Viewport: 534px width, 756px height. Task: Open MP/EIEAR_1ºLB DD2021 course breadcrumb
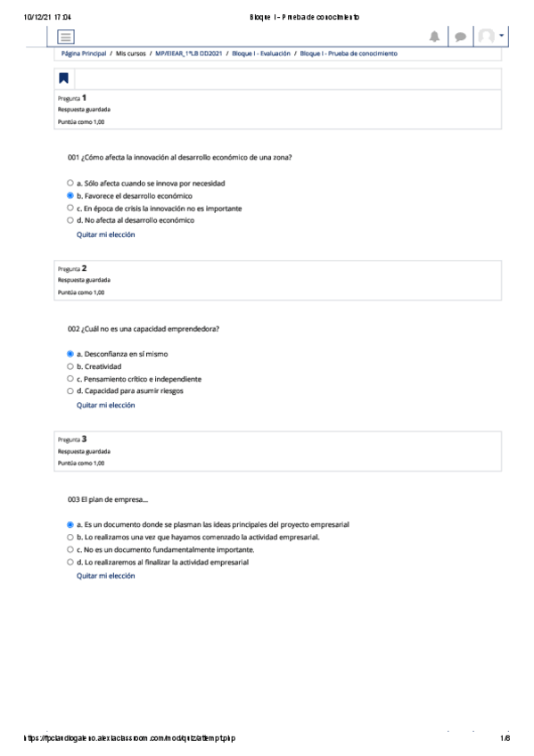(188, 53)
